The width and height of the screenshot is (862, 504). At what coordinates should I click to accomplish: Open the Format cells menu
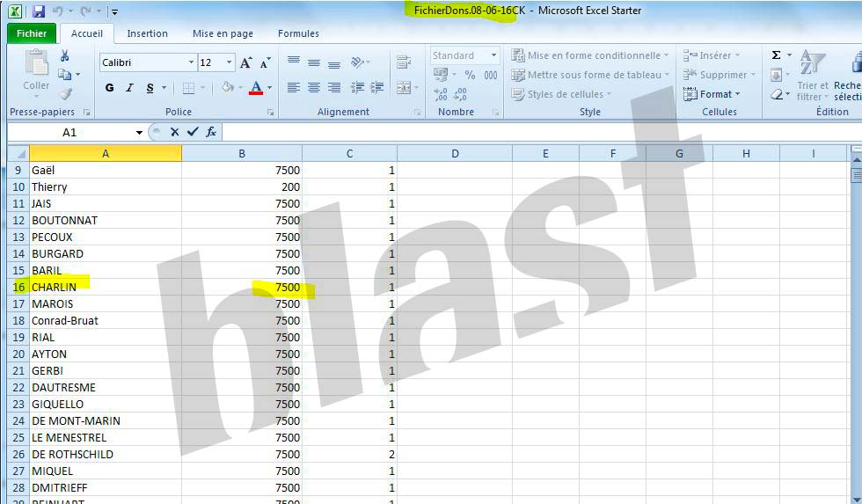click(x=712, y=94)
